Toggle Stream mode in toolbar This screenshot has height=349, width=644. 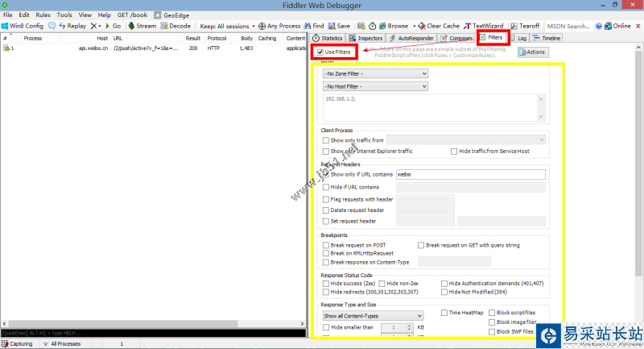pyautogui.click(x=142, y=26)
